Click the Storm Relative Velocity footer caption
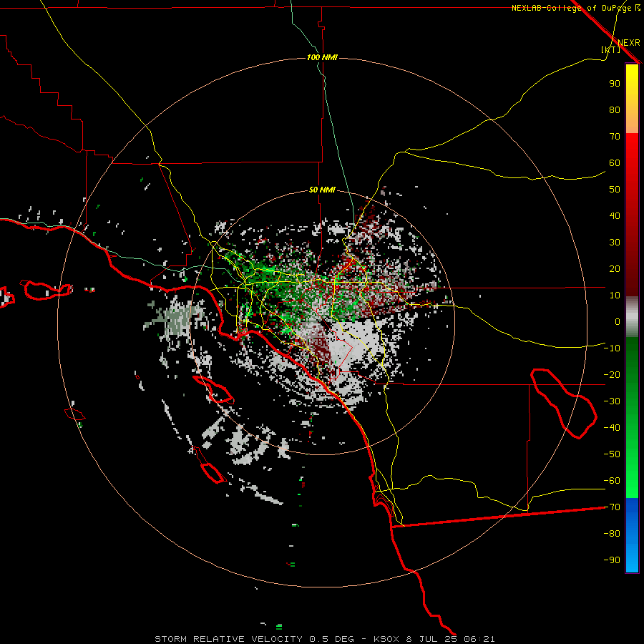Screen dimensions: 644x644 pyautogui.click(x=324, y=639)
